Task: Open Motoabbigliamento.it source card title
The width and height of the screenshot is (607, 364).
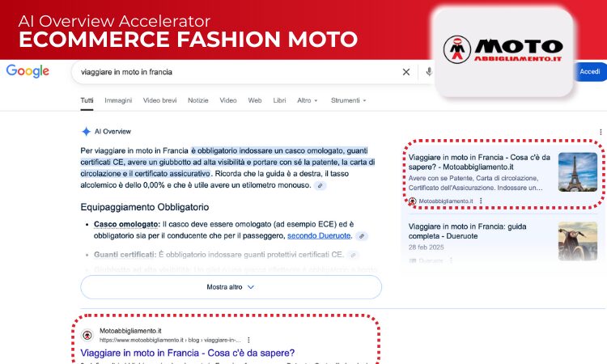Action: click(479, 163)
